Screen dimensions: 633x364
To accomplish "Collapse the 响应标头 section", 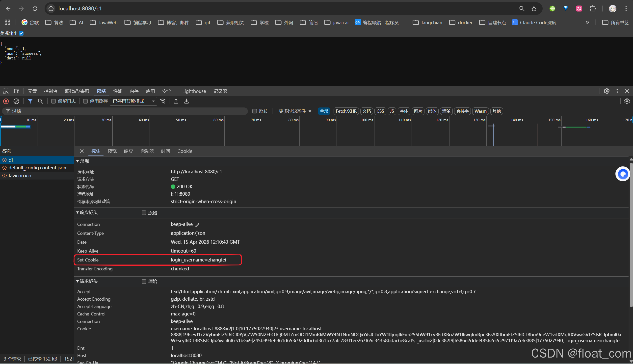I will [x=87, y=212].
